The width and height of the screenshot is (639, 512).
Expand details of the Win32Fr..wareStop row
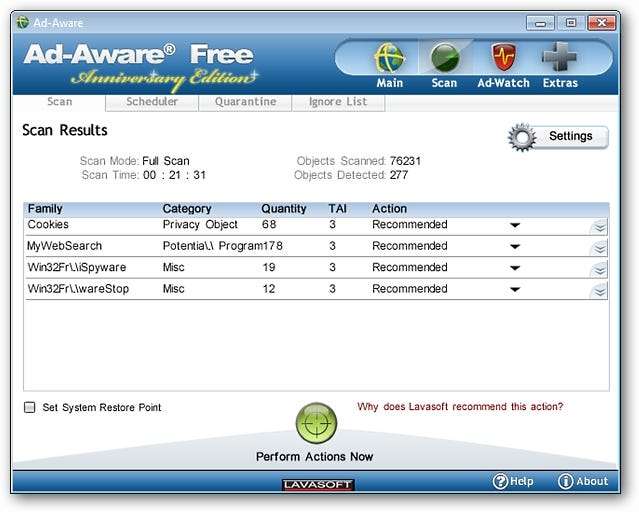(x=599, y=291)
